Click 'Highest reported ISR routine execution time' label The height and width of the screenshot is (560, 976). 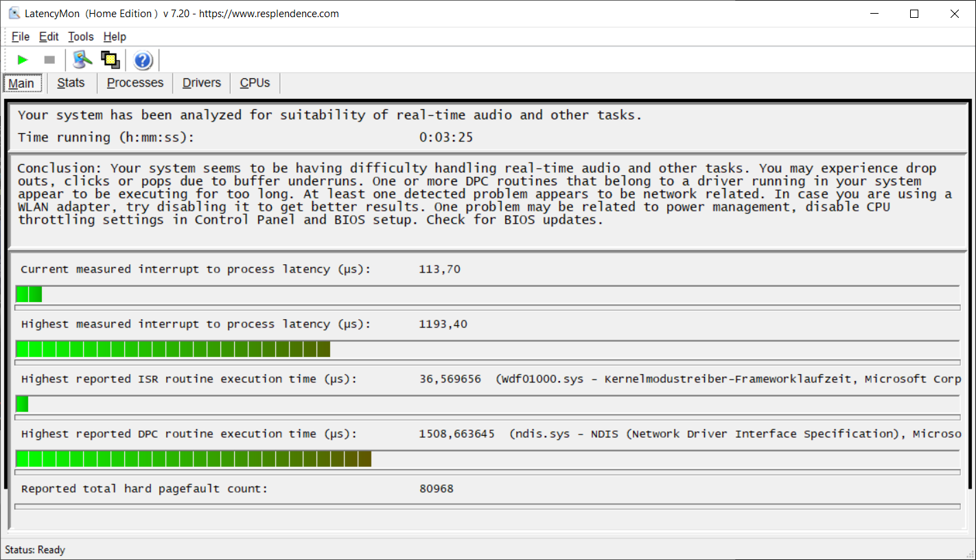coord(189,379)
